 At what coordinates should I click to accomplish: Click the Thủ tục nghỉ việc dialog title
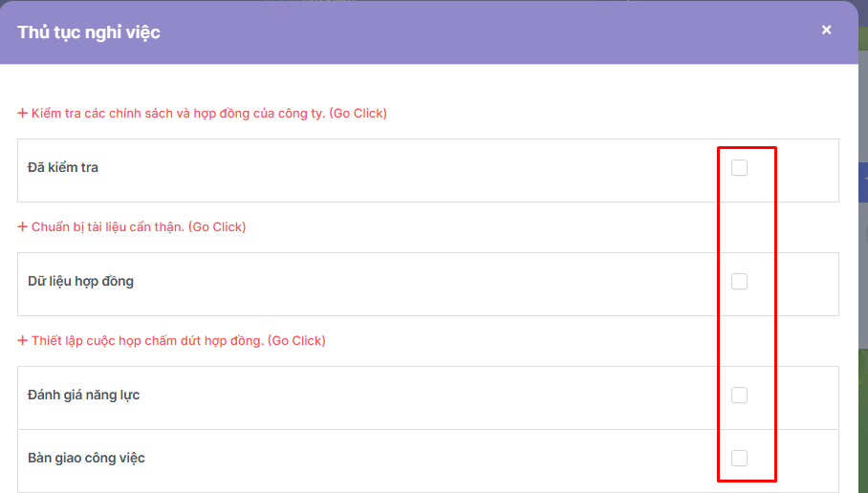(89, 32)
